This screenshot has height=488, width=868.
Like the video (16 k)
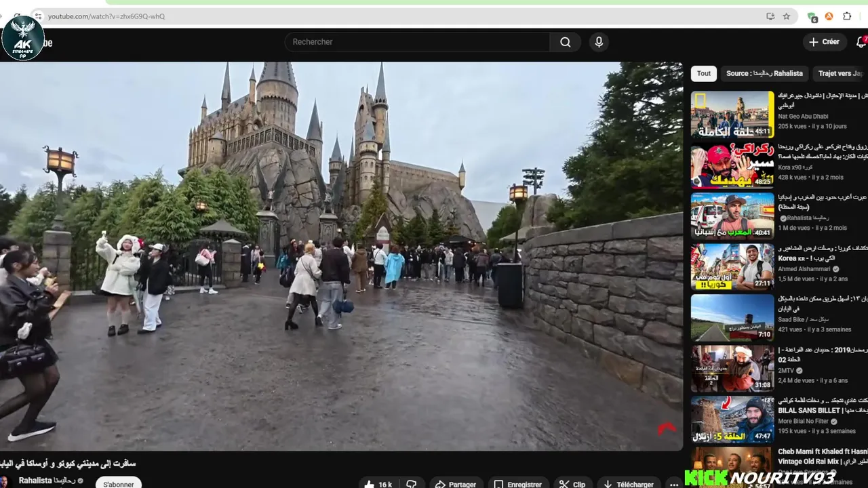378,484
